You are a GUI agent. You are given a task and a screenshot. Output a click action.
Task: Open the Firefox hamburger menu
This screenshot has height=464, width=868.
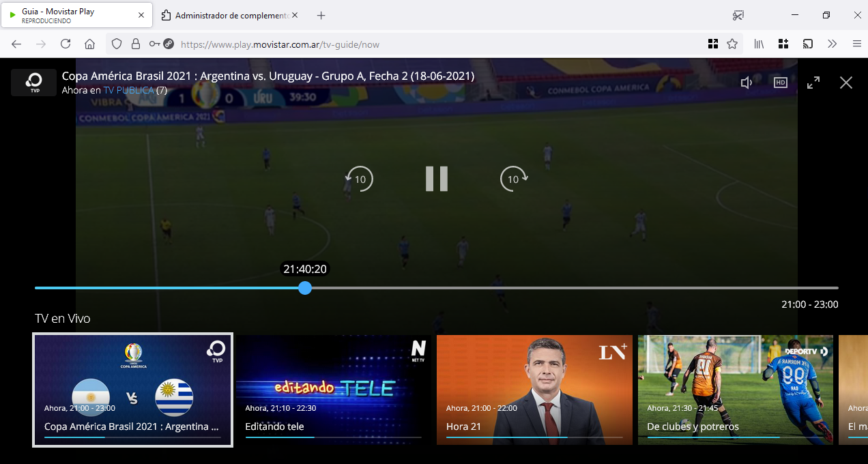pos(856,44)
